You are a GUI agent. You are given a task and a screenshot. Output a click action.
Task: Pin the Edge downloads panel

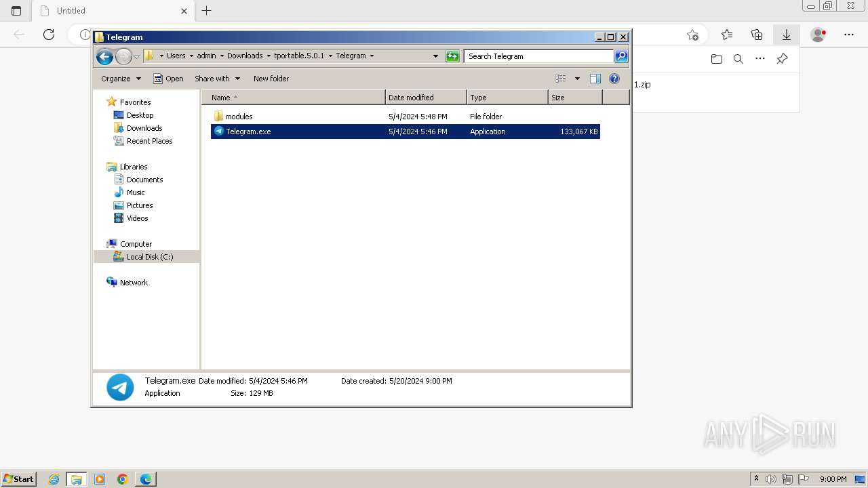click(782, 59)
